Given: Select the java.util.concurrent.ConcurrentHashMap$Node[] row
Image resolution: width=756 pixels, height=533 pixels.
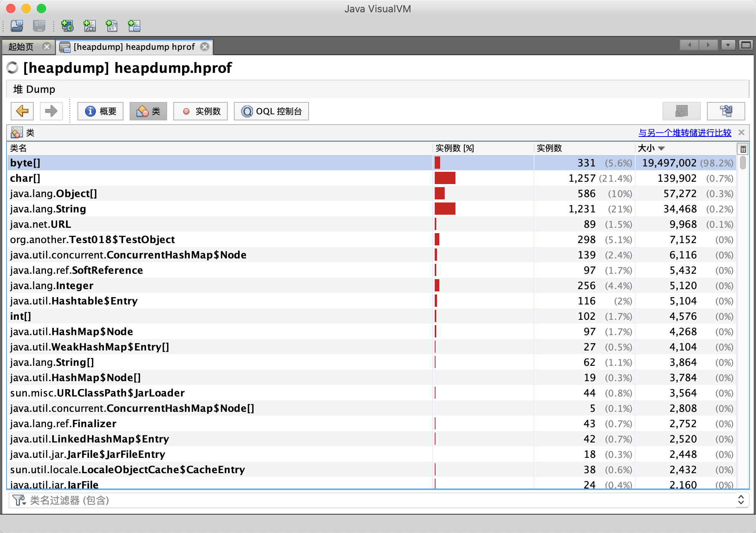Looking at the screenshot, I should [372, 408].
